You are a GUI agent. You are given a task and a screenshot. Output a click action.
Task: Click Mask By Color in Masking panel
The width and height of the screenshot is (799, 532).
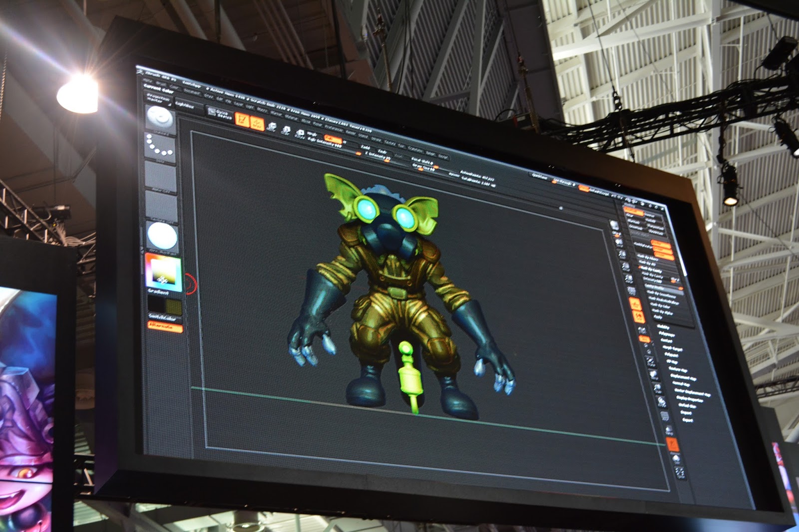click(661, 305)
